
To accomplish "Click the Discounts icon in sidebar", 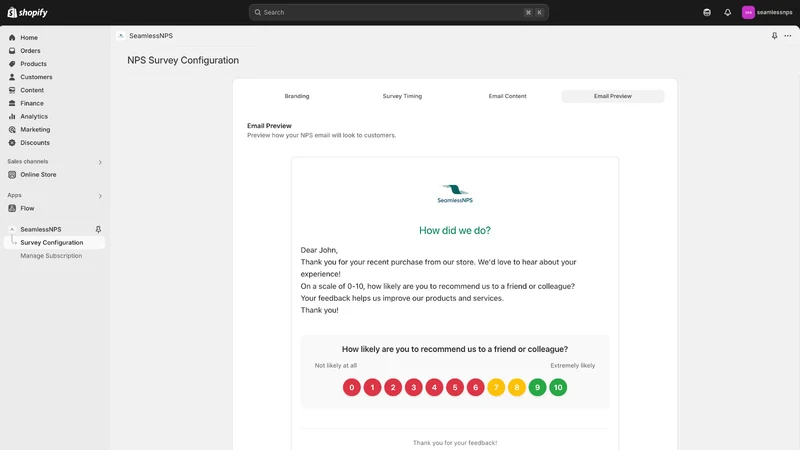I will [x=12, y=143].
